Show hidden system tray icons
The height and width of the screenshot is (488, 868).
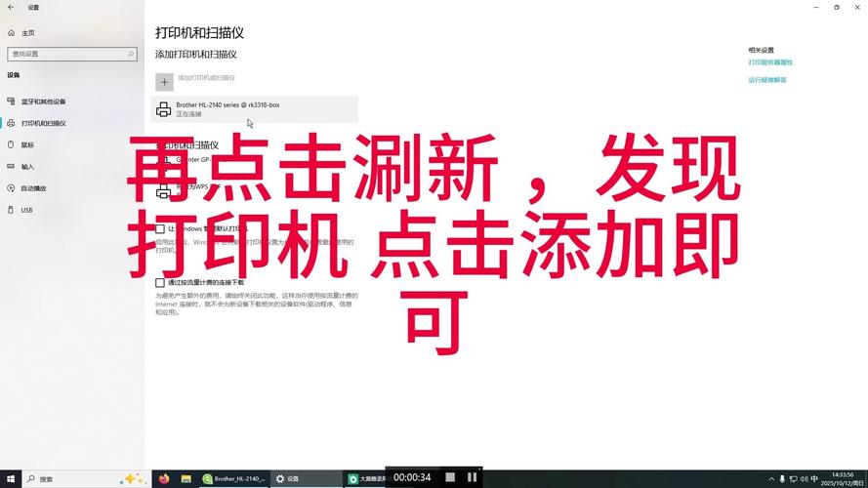pos(771,478)
